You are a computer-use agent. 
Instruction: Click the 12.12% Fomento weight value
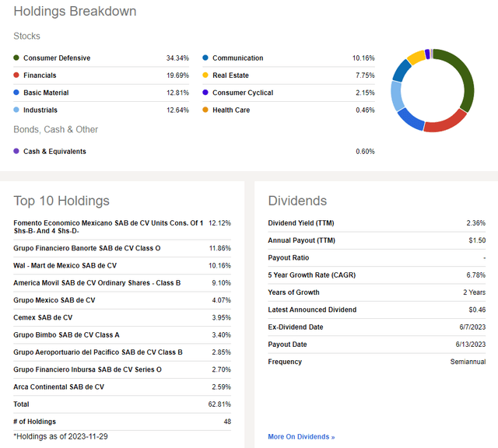click(219, 223)
